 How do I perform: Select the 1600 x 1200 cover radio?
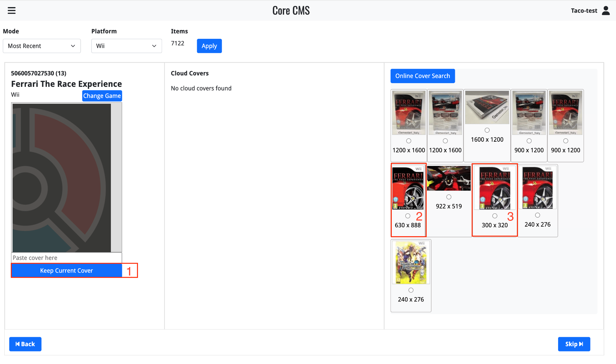487,130
